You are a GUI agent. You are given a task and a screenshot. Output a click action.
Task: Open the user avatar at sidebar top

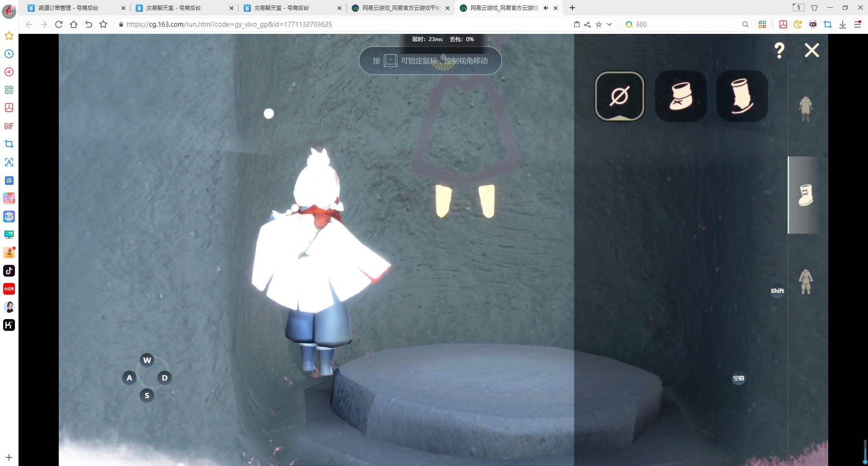point(9,11)
